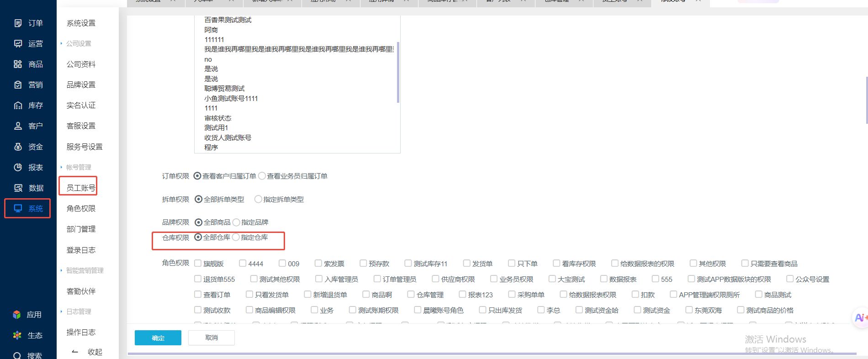Viewport: 868px width, 359px height.
Task: Open 登录日志 in the submenu
Action: (81, 250)
